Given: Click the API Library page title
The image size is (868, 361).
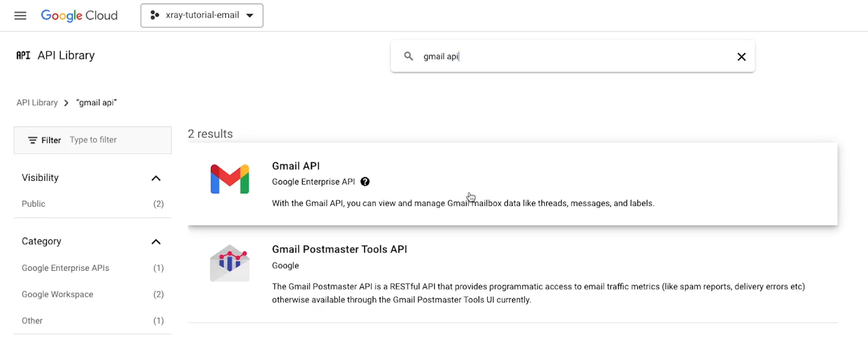Looking at the screenshot, I should click(66, 55).
